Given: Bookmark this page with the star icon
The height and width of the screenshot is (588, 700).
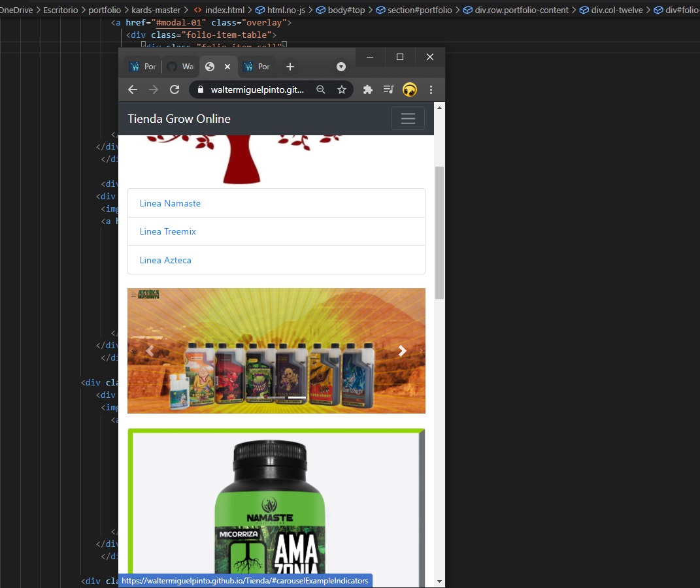Looking at the screenshot, I should click(x=341, y=90).
